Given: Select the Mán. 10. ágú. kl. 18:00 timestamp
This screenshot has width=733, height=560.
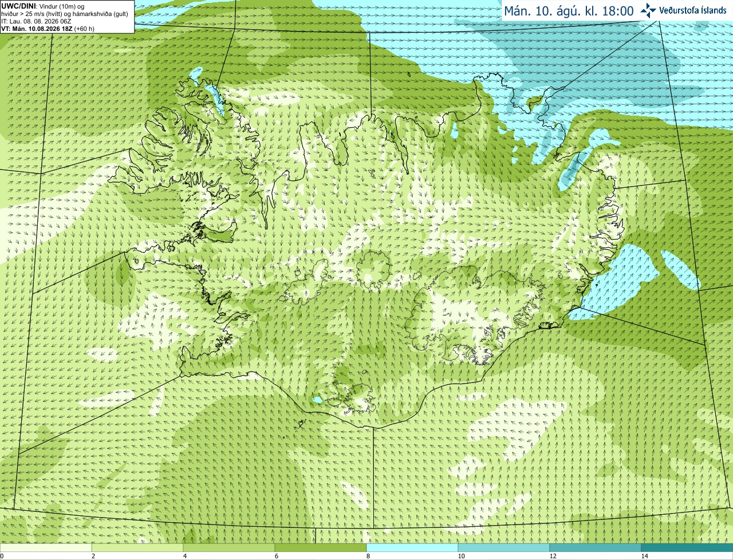Looking at the screenshot, I should (569, 11).
